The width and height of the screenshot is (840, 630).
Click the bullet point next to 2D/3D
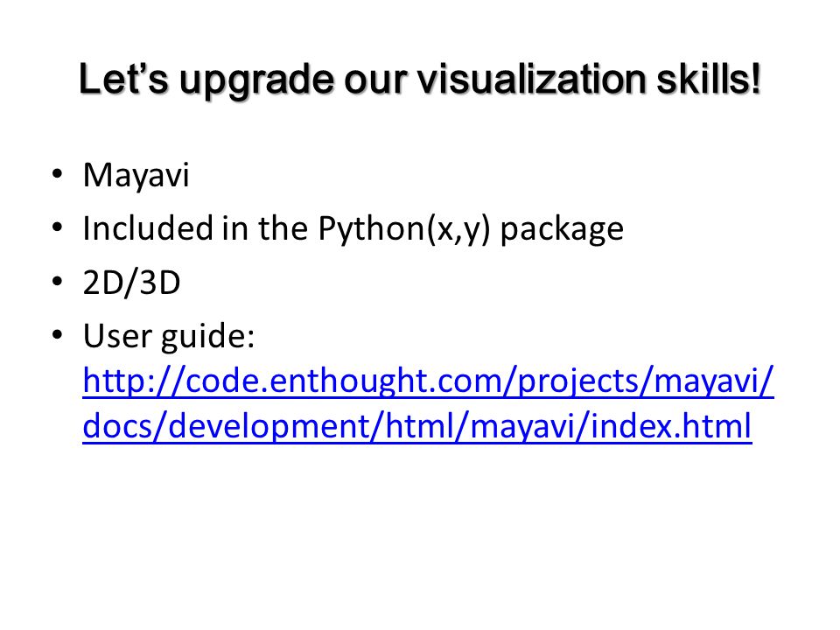coord(58,282)
